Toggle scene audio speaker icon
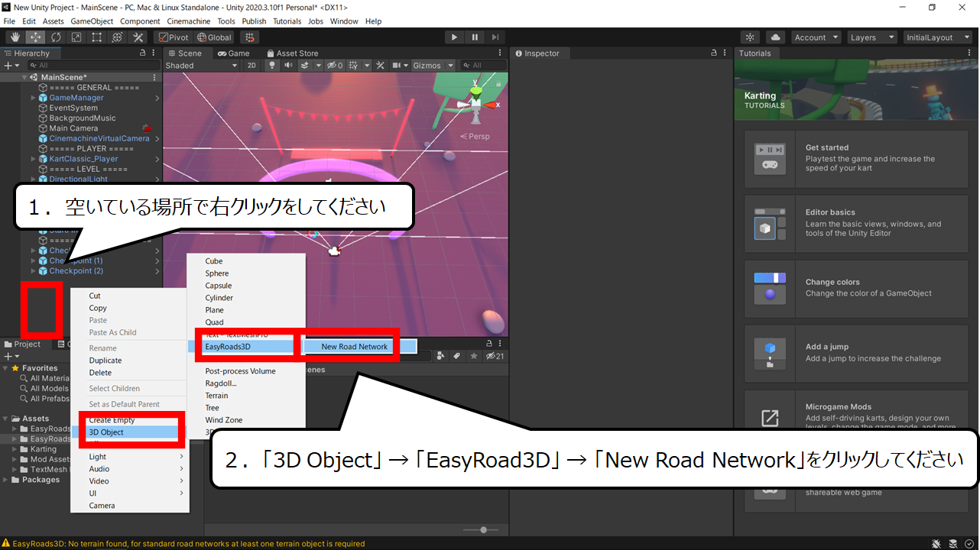 click(288, 66)
